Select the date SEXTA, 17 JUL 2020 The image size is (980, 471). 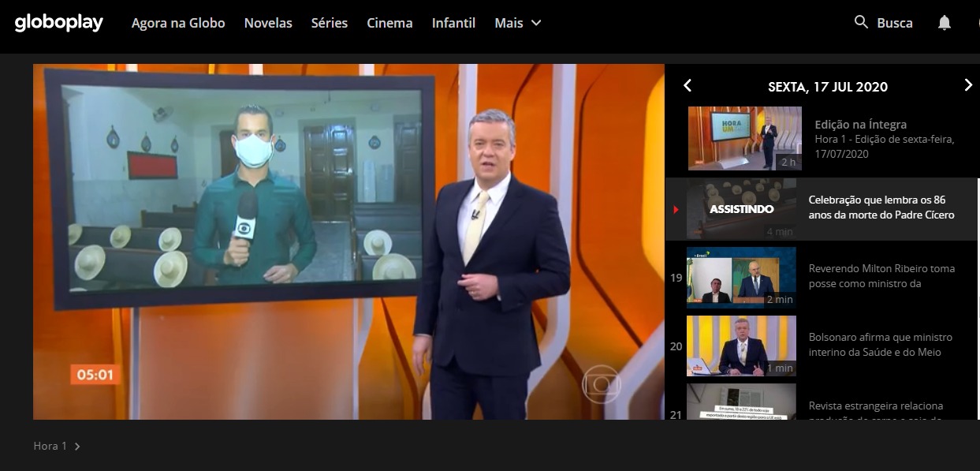pyautogui.click(x=828, y=87)
